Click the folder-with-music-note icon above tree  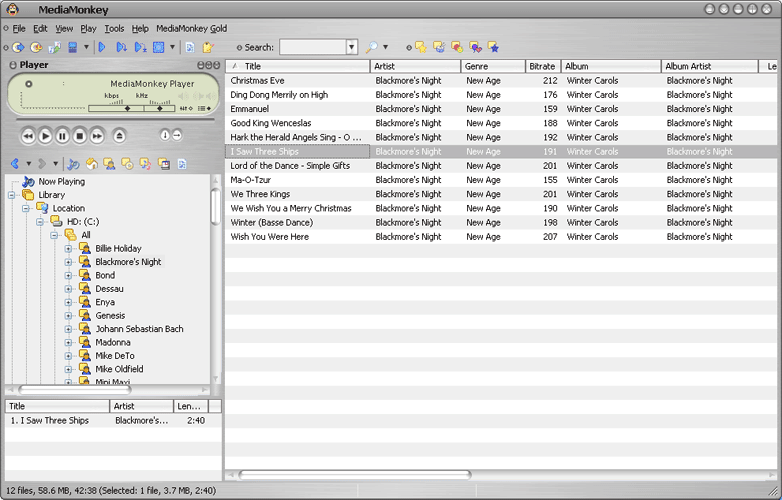point(145,164)
